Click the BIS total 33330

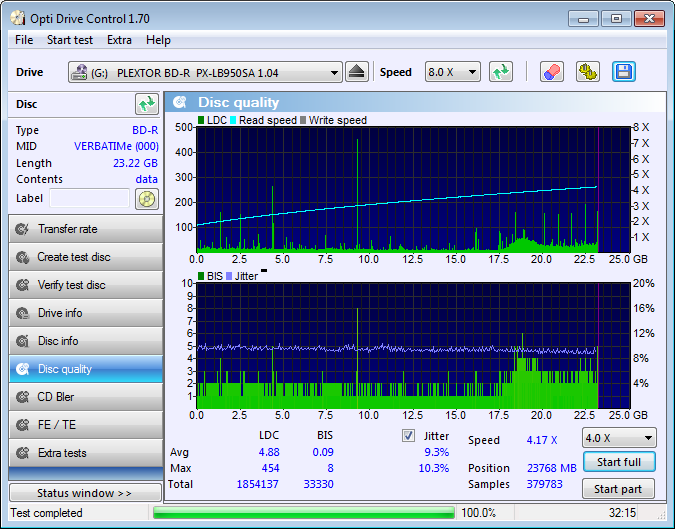(319, 484)
